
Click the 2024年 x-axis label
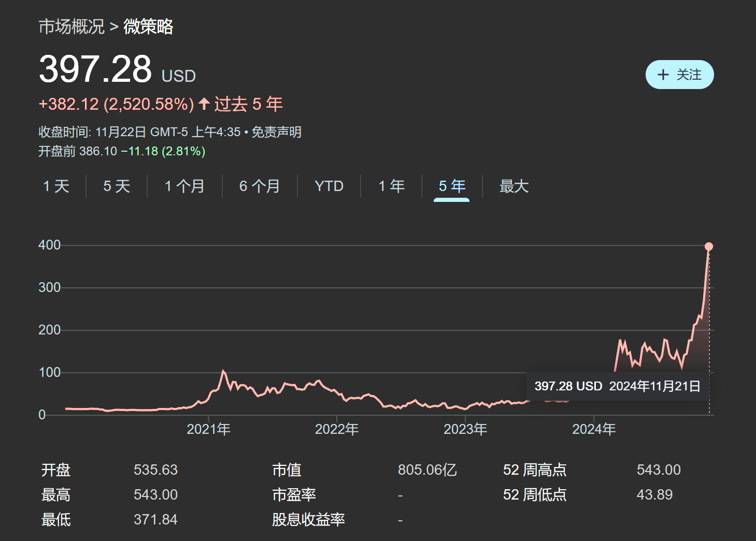pyautogui.click(x=594, y=429)
